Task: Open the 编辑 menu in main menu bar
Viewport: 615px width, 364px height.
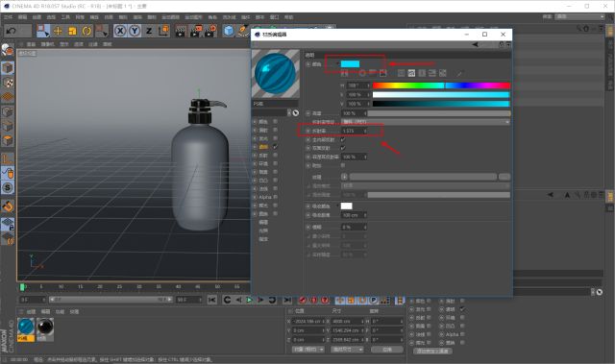Action: click(22, 17)
